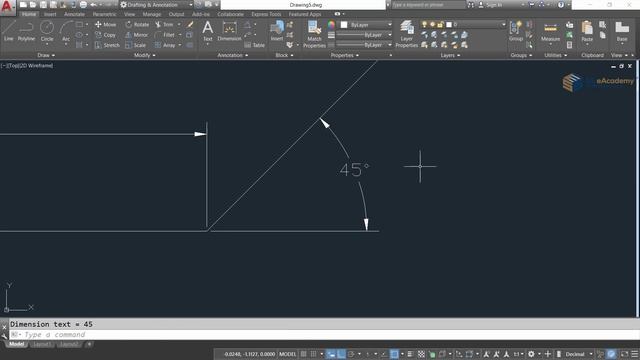Insert a Table
This screenshot has height=360, width=640.
click(x=254, y=45)
